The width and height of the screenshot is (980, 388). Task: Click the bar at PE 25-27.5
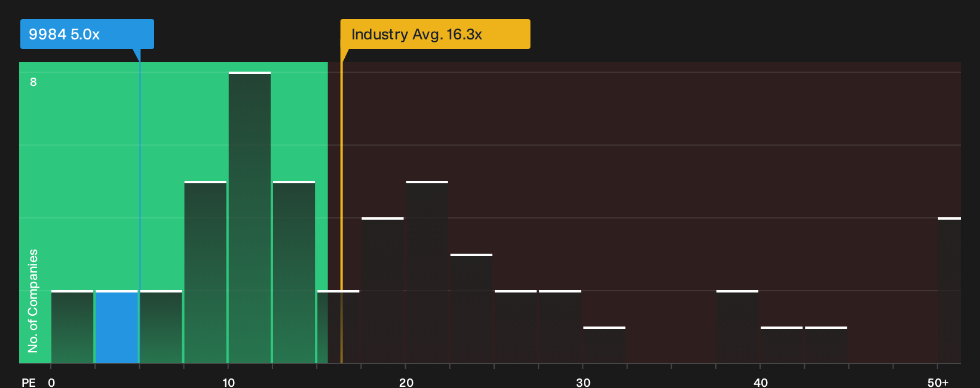(x=516, y=327)
